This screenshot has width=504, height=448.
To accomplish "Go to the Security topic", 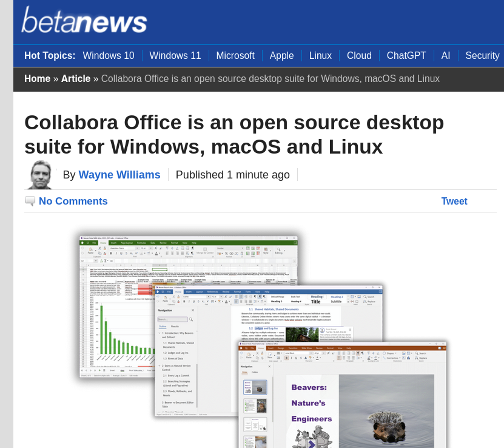I will tap(482, 56).
